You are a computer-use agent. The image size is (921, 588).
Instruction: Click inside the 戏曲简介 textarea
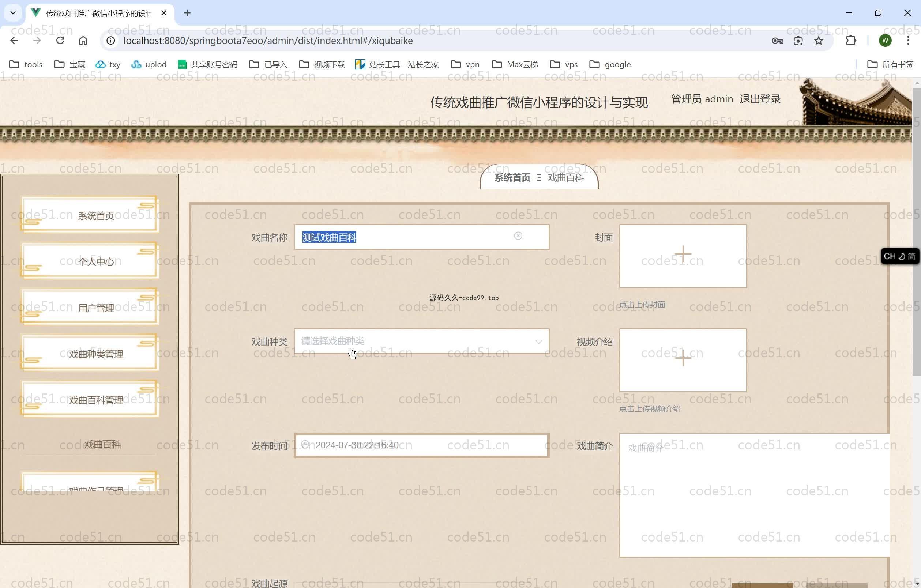point(754,495)
